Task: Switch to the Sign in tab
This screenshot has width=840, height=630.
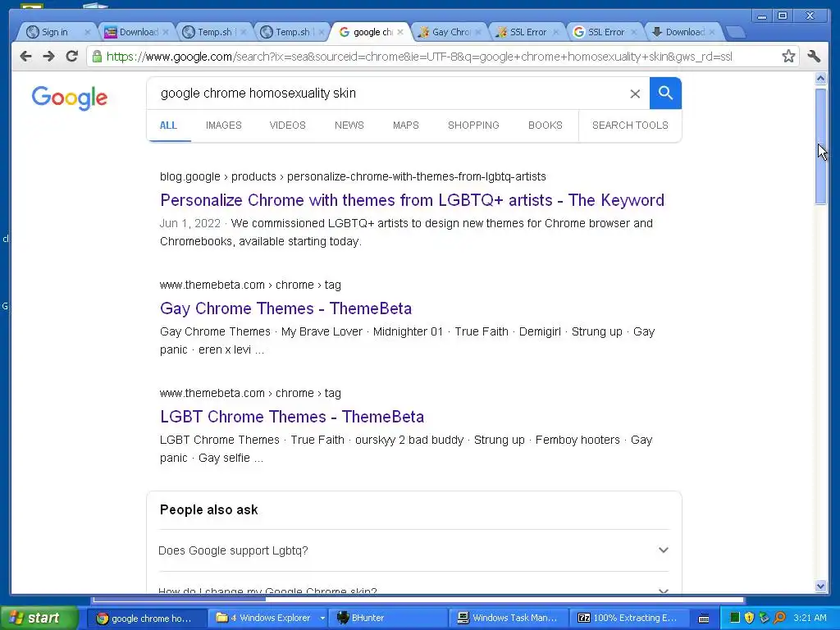Action: [x=55, y=32]
